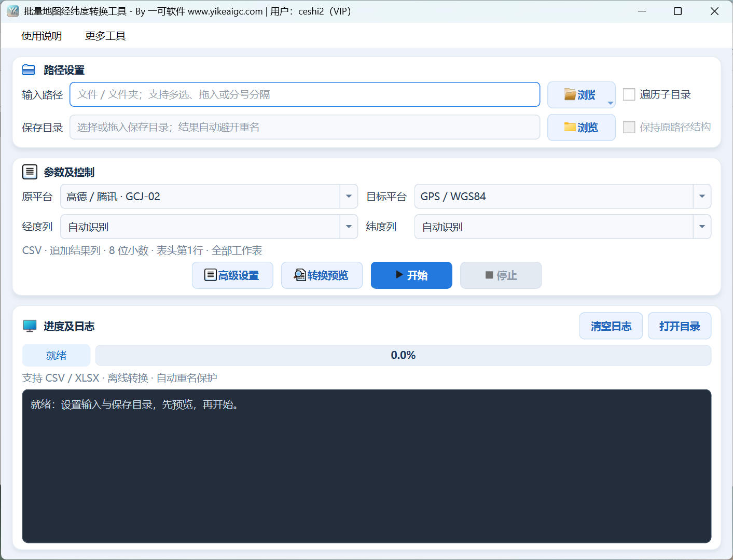Click the 停止 button
Screen dimensions: 733x560
(x=501, y=275)
